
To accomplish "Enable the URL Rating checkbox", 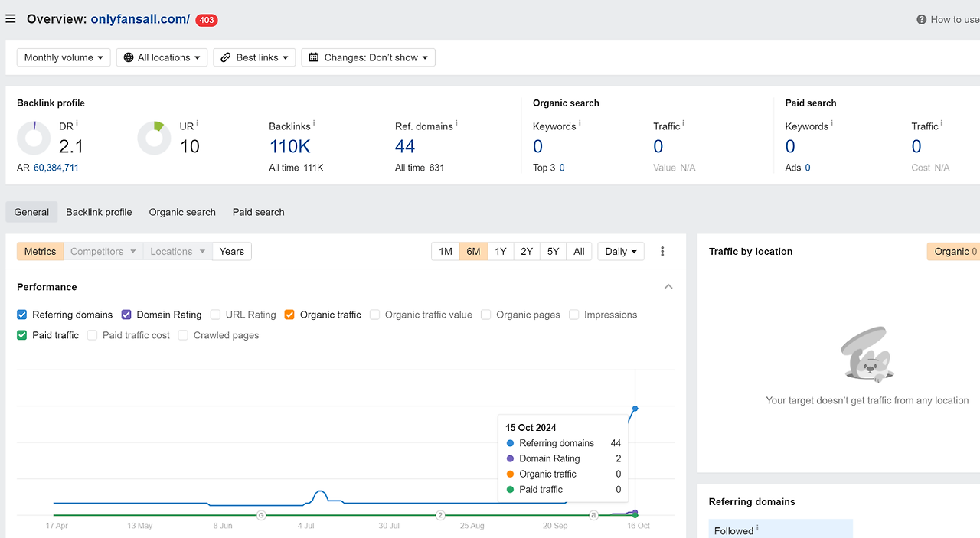I will click(215, 315).
